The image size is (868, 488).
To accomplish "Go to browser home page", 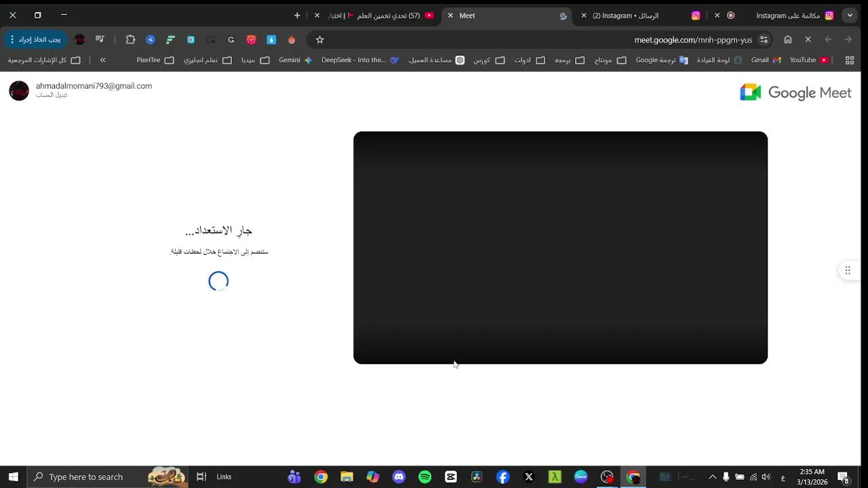I will 788,39.
